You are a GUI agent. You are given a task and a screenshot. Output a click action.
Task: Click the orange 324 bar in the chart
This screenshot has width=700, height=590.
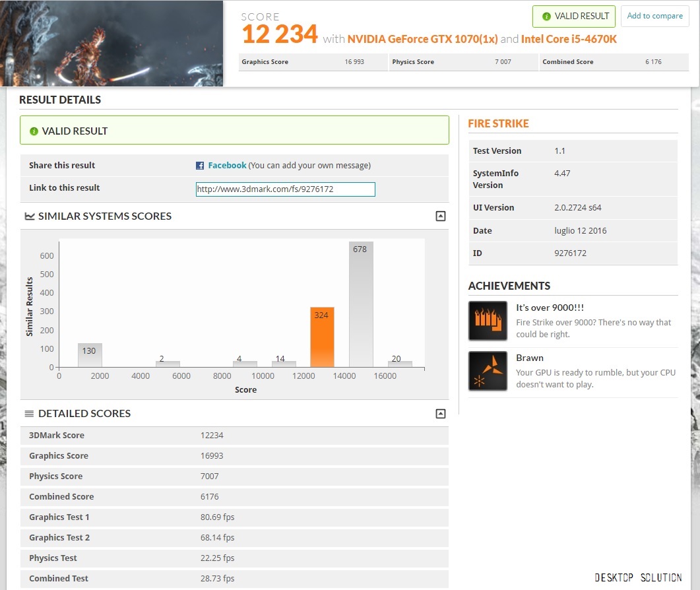point(322,337)
